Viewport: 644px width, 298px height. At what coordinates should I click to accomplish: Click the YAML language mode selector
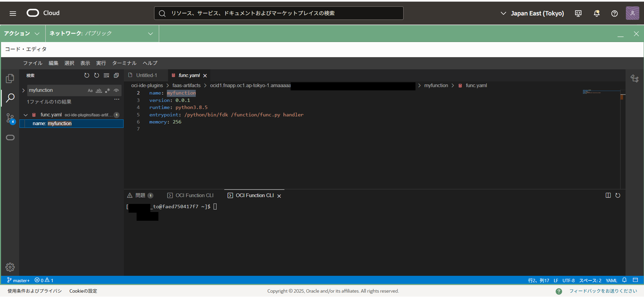(x=611, y=281)
